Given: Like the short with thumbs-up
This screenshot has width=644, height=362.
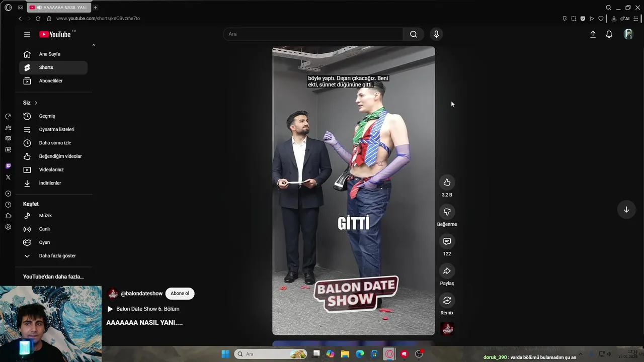Looking at the screenshot, I should tap(447, 182).
